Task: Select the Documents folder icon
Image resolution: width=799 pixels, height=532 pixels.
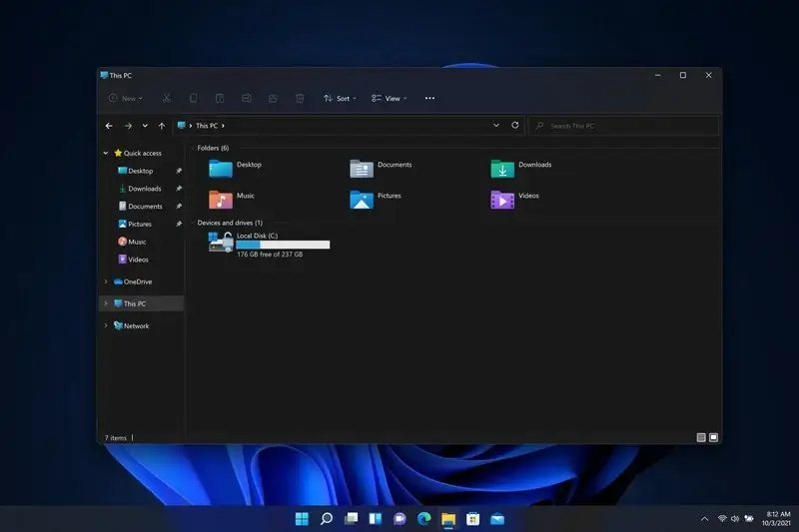Action: tap(362, 169)
